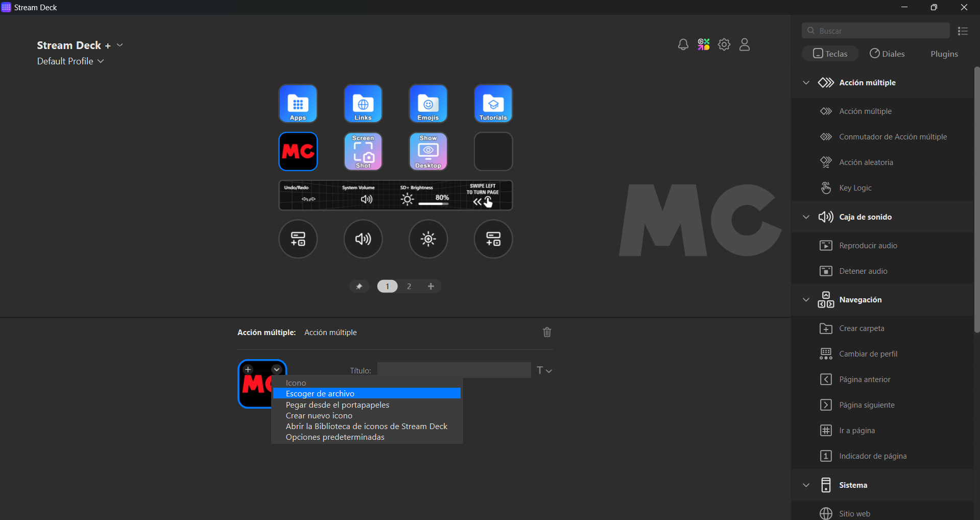Select the Show Desktop key
980x520 pixels.
(428, 152)
